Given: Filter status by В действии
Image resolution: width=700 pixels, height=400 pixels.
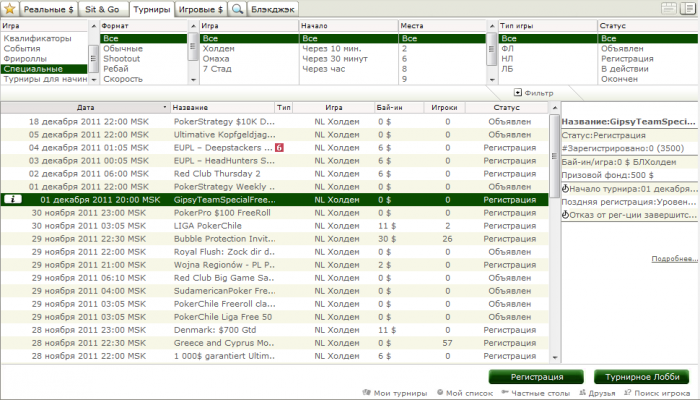Looking at the screenshot, I should pos(625,69).
